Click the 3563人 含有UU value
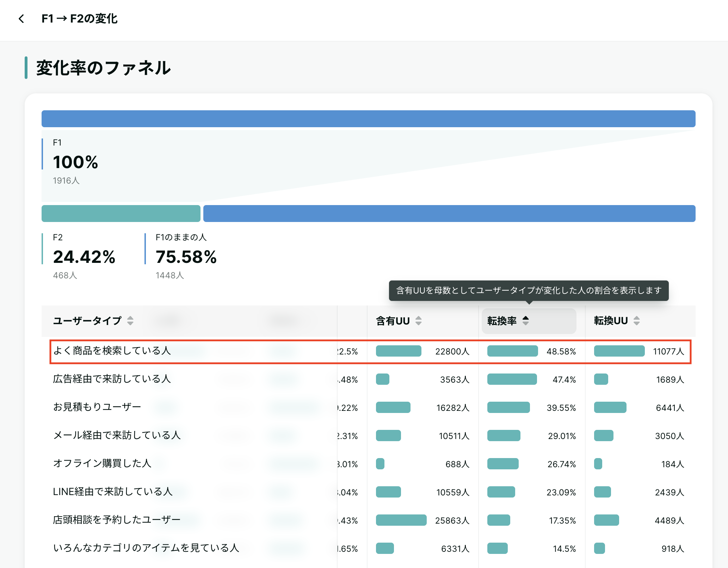The width and height of the screenshot is (728, 568). [455, 379]
